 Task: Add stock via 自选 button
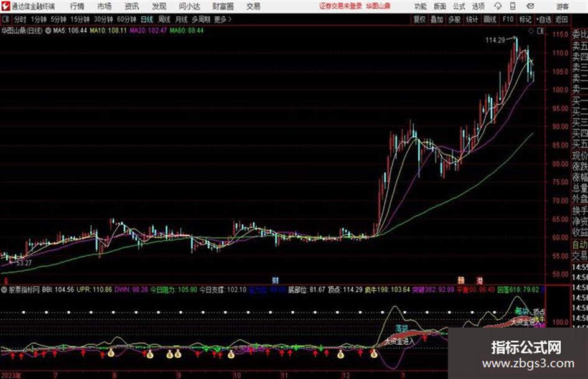pyautogui.click(x=543, y=19)
